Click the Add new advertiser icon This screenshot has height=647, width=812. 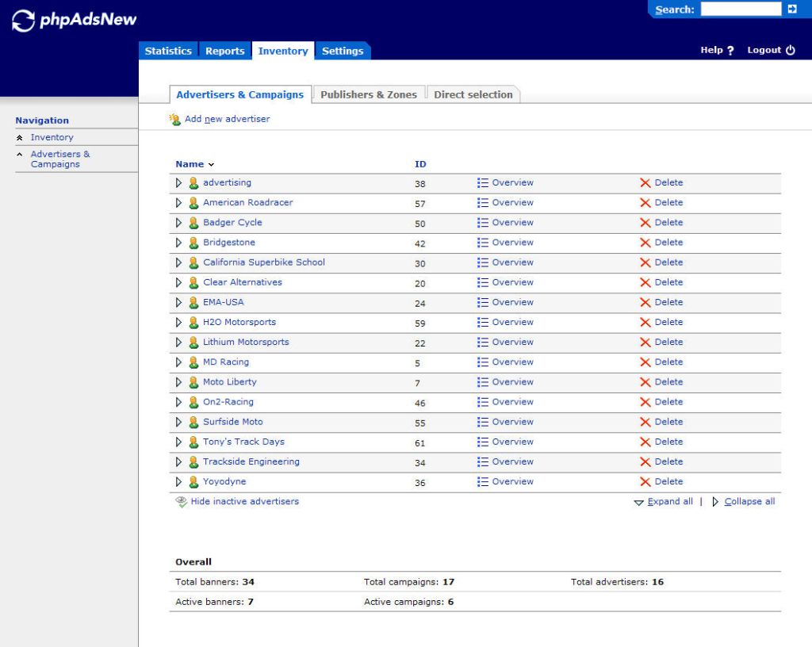coord(174,119)
